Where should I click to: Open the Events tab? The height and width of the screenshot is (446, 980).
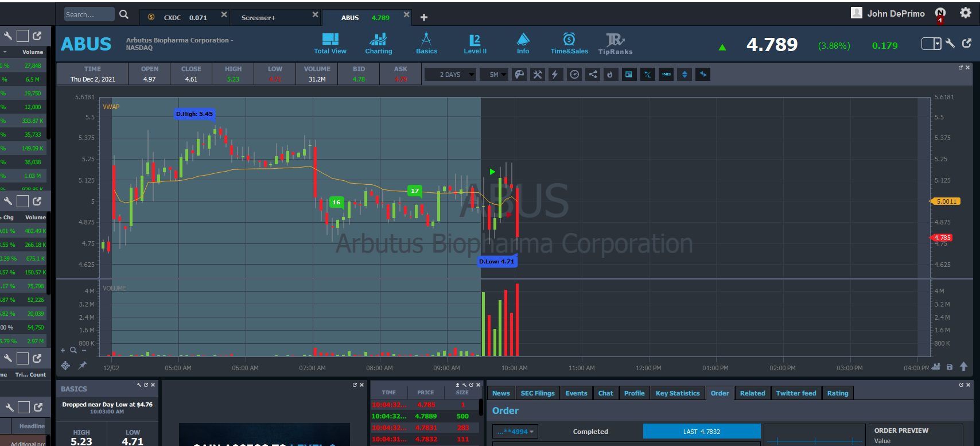click(x=577, y=393)
